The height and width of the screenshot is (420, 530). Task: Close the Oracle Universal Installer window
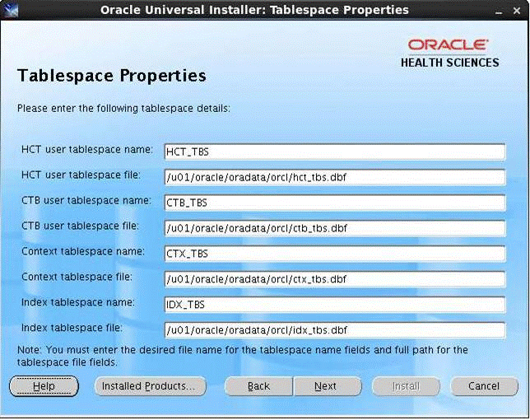coord(517,11)
